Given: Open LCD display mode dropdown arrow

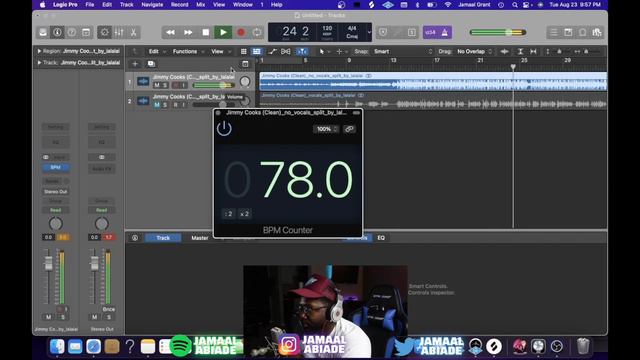Looking at the screenshot, I should point(369,32).
